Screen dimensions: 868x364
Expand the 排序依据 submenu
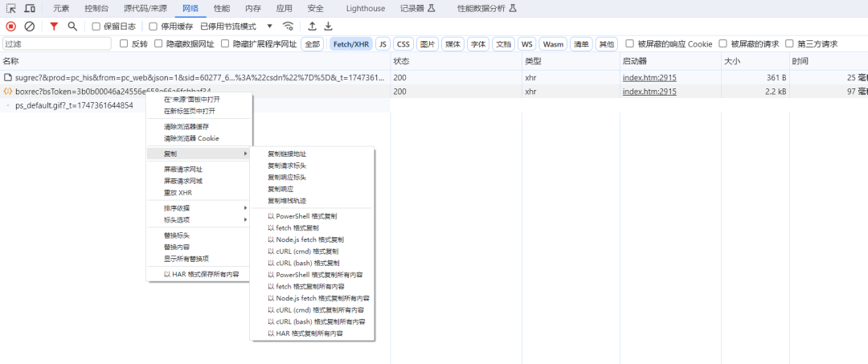(198, 208)
